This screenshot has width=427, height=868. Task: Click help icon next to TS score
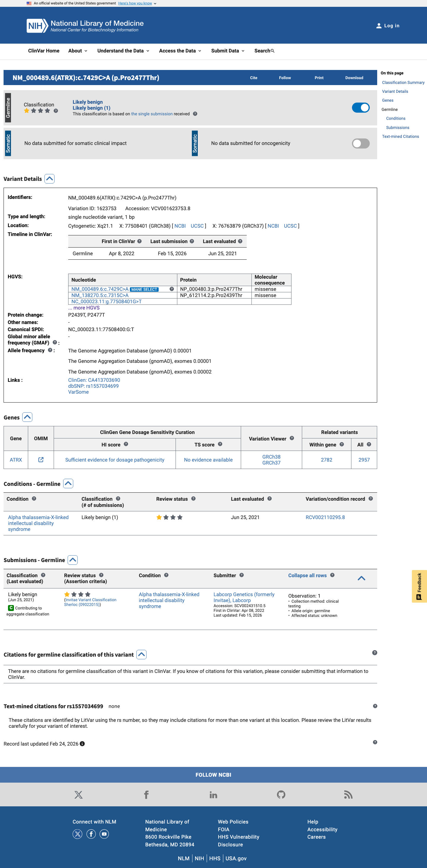[220, 444]
